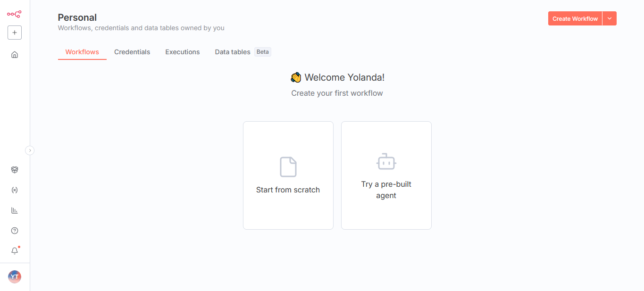Open the plus add-new menu in sidebar
The height and width of the screenshot is (291, 644).
click(x=15, y=33)
